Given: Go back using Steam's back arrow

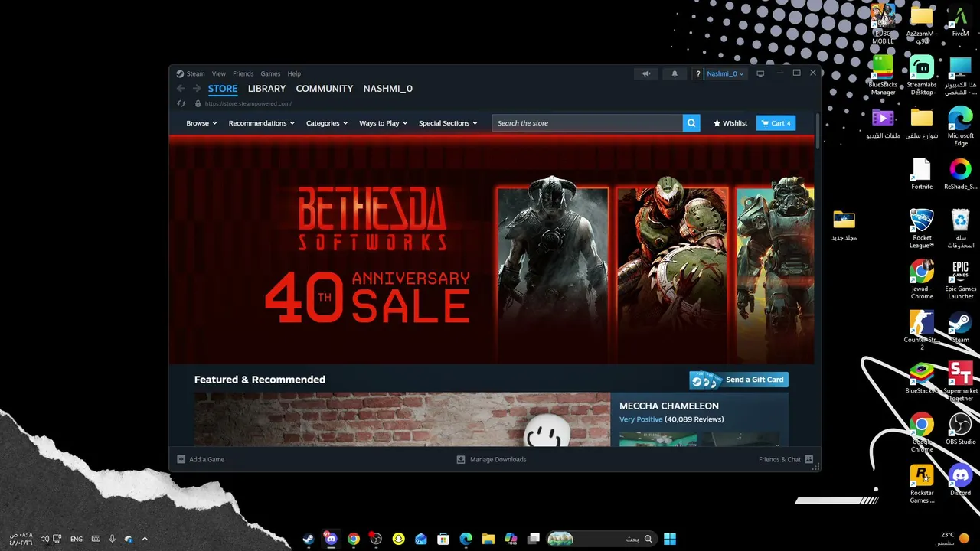Looking at the screenshot, I should pos(181,89).
